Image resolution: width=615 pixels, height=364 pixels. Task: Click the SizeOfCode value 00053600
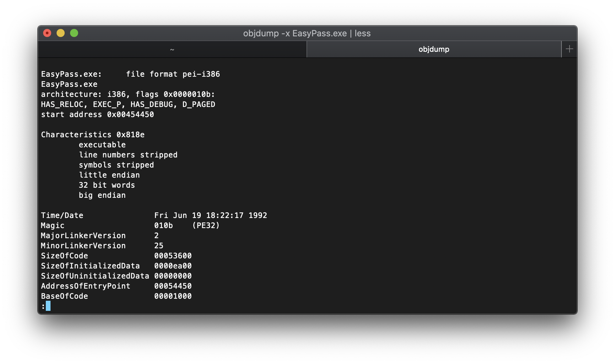pos(173,256)
